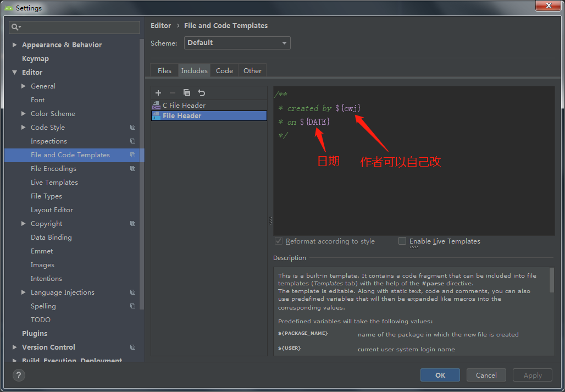Open help via the question mark icon
The image size is (565, 392).
pos(19,375)
